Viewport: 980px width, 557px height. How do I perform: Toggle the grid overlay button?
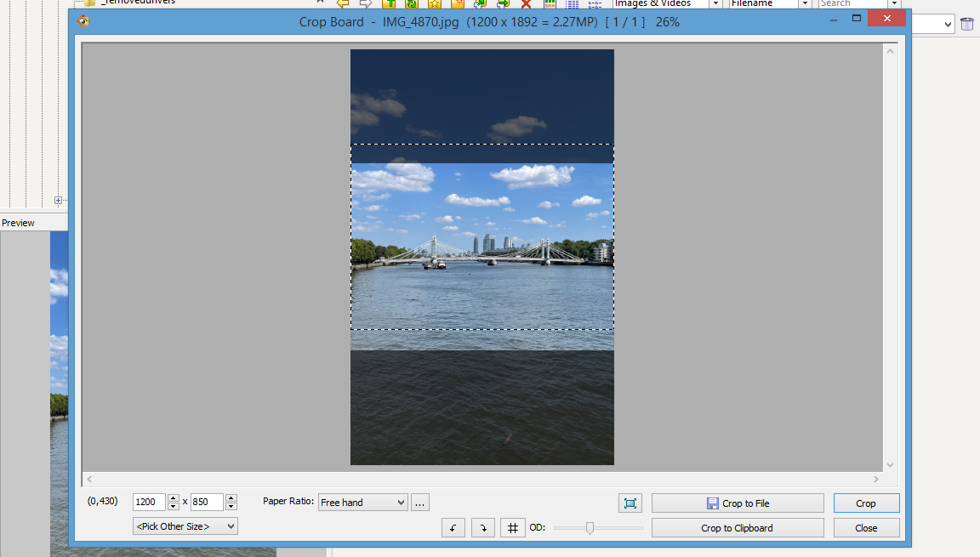(x=512, y=527)
